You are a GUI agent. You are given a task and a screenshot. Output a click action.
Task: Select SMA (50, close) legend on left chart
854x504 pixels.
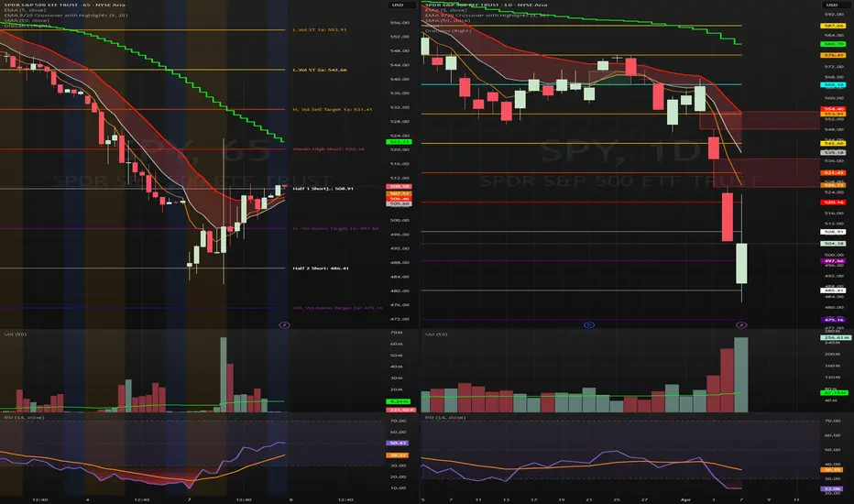click(27, 21)
